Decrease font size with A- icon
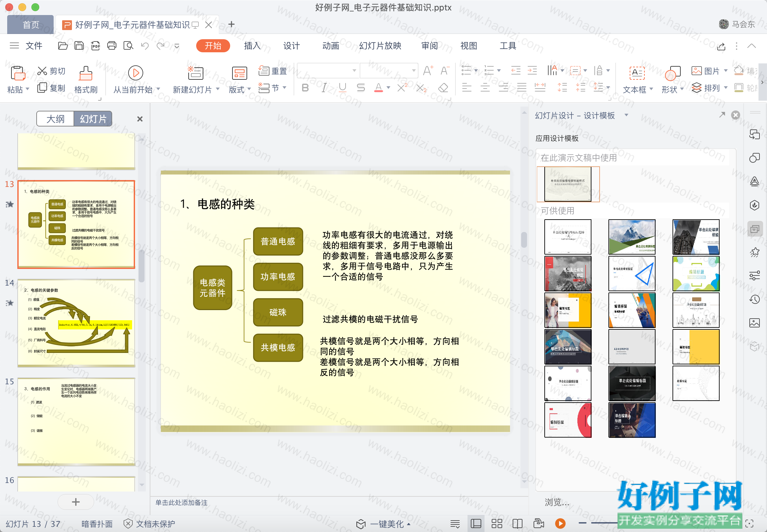This screenshot has height=532, width=767. [445, 71]
